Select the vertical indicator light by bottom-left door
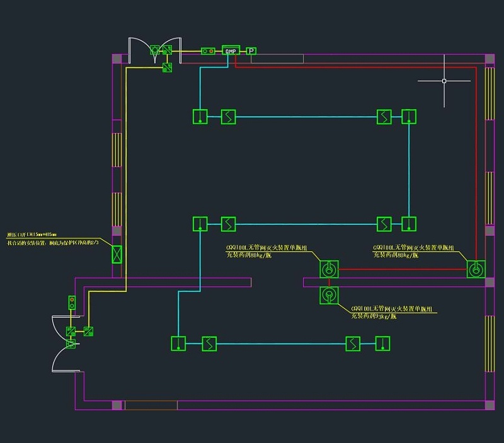504x443 pixels. click(72, 302)
